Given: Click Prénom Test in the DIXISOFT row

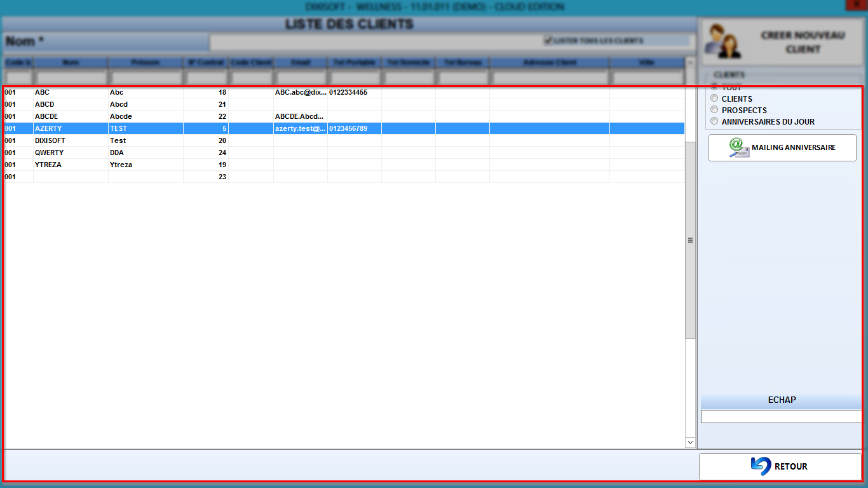Looking at the screenshot, I should (x=118, y=140).
